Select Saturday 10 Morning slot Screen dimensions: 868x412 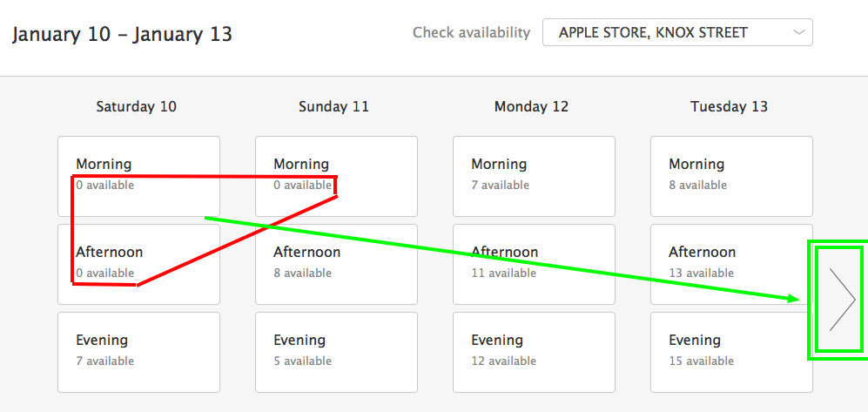[138, 175]
